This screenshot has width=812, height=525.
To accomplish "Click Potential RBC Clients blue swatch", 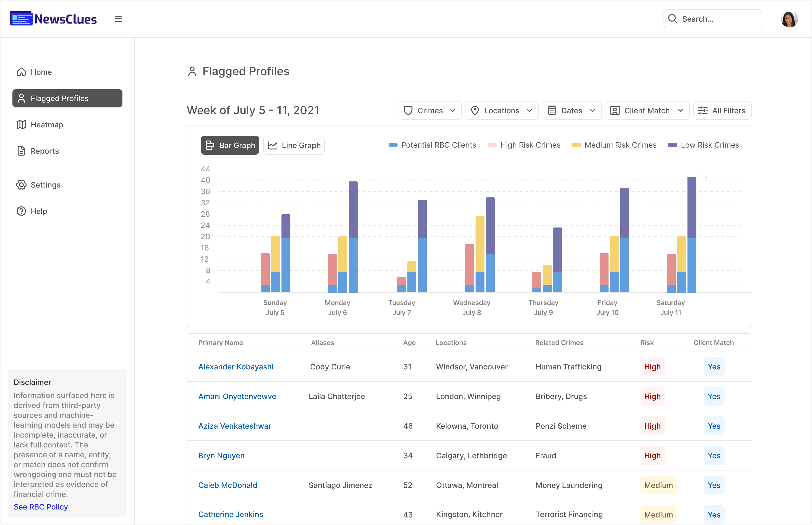I will pos(393,145).
